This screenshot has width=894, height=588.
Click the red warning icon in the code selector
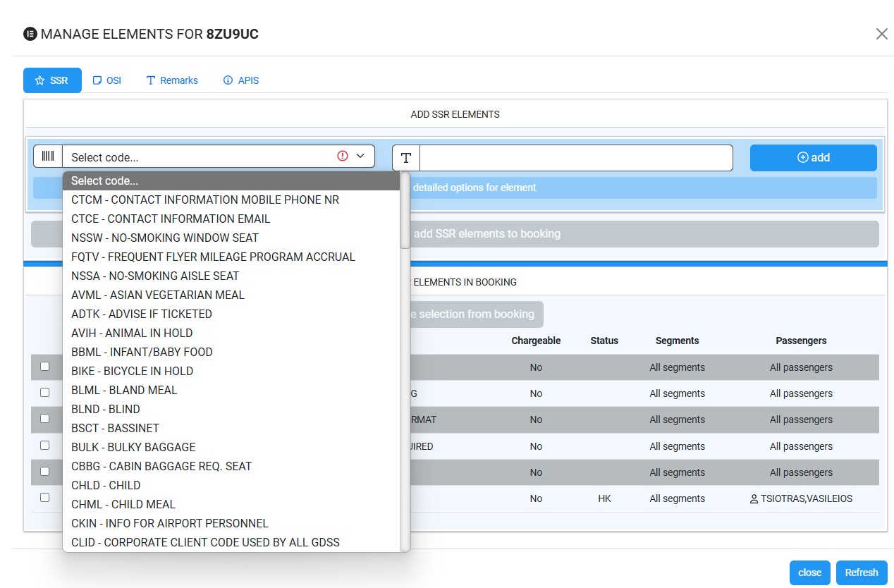click(x=343, y=156)
